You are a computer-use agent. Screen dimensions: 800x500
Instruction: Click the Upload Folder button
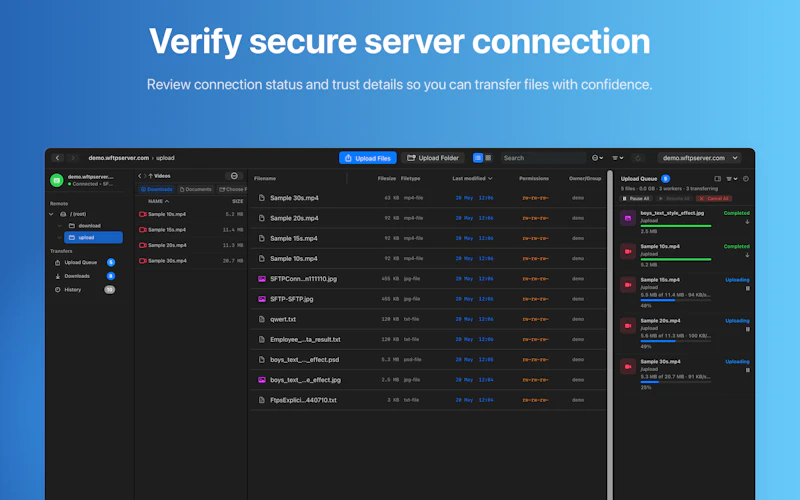[433, 158]
